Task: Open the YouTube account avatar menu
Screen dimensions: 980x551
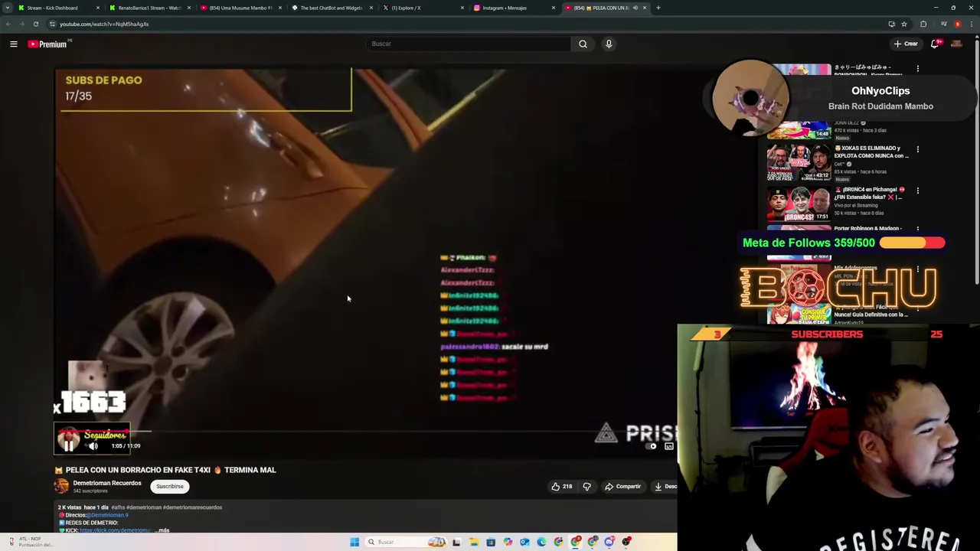Action: click(956, 44)
